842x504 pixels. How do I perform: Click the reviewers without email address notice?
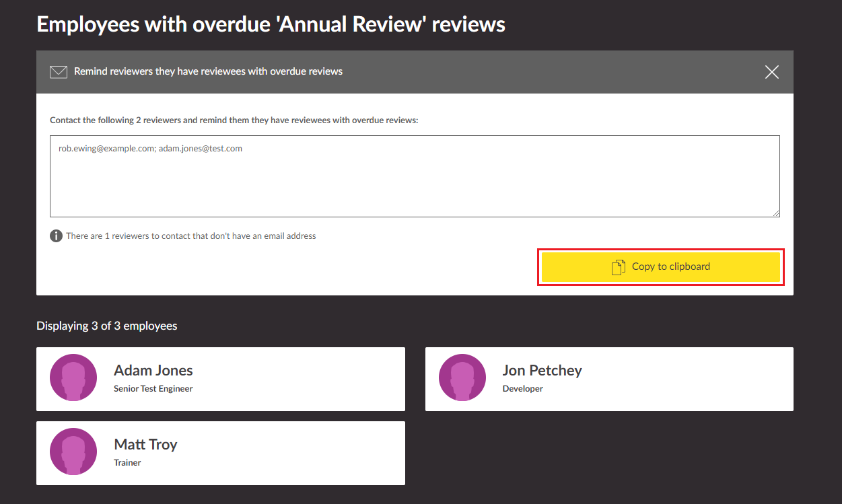(x=190, y=236)
